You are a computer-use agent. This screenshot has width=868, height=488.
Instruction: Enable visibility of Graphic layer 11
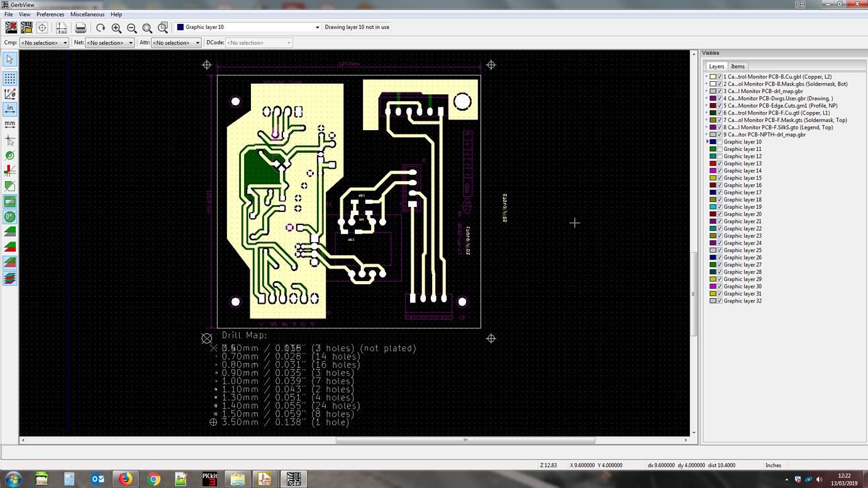(x=720, y=149)
